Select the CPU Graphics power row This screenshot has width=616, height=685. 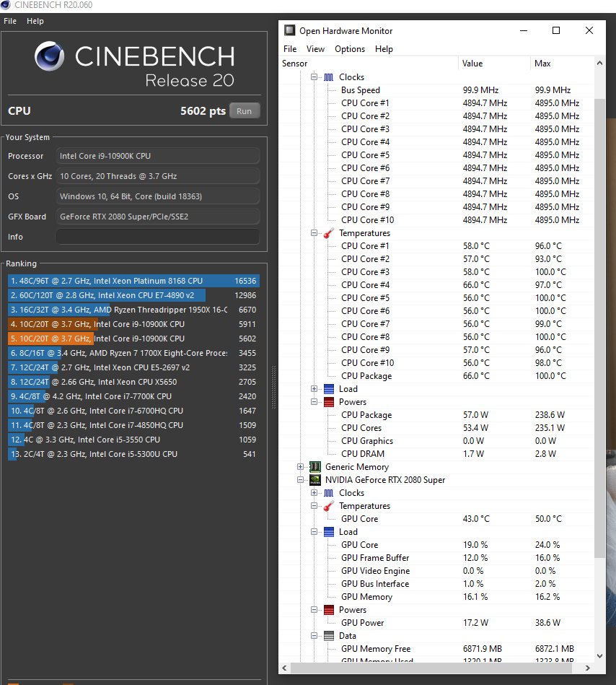click(x=436, y=441)
